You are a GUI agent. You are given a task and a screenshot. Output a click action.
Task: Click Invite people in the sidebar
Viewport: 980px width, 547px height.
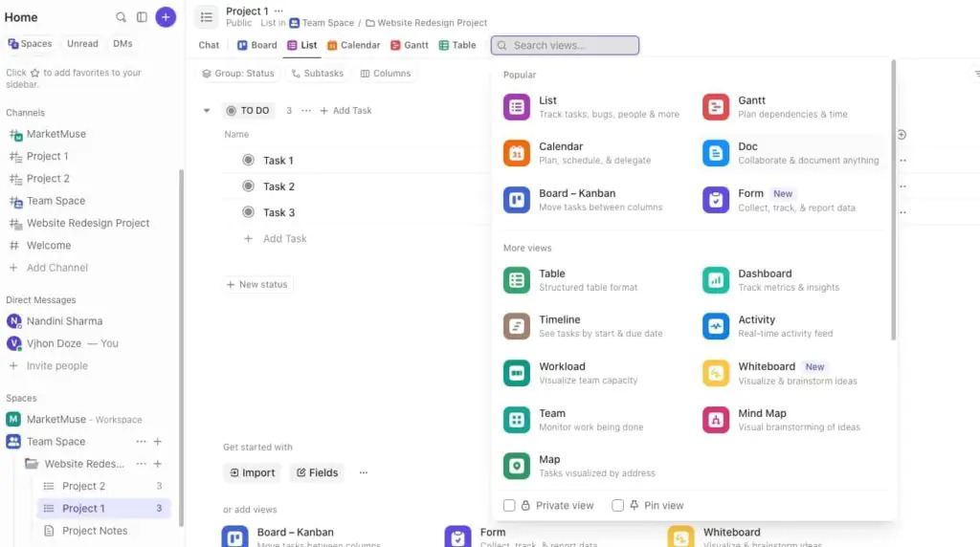56,366
